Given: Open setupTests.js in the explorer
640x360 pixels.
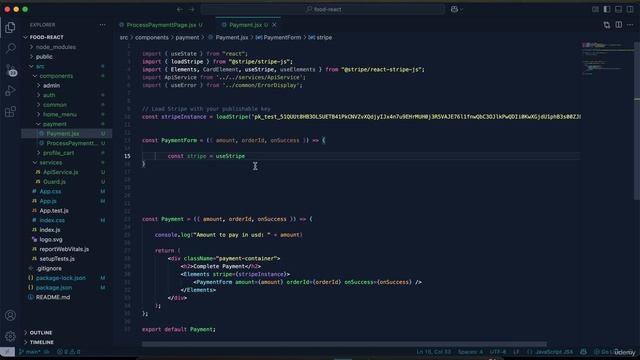Looking at the screenshot, I should tap(57, 259).
